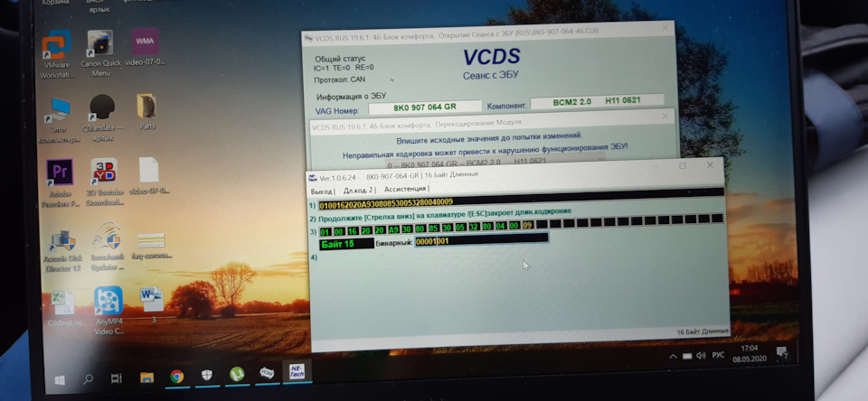
Task: Select the blank video-07-0 file icon
Action: 149,176
